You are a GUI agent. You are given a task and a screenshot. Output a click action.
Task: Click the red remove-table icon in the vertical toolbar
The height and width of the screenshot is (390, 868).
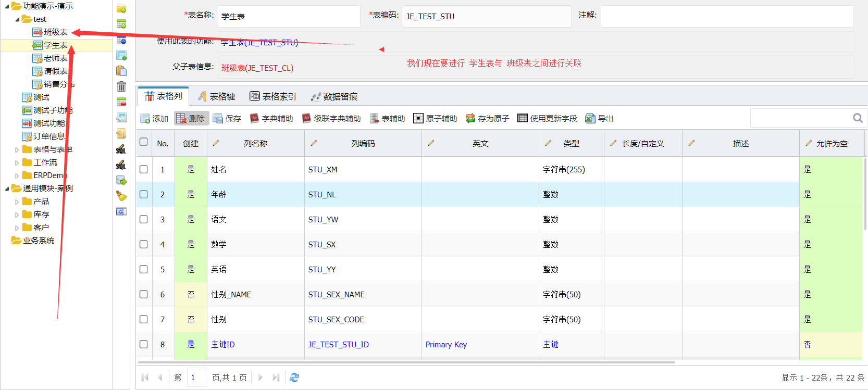[121, 102]
